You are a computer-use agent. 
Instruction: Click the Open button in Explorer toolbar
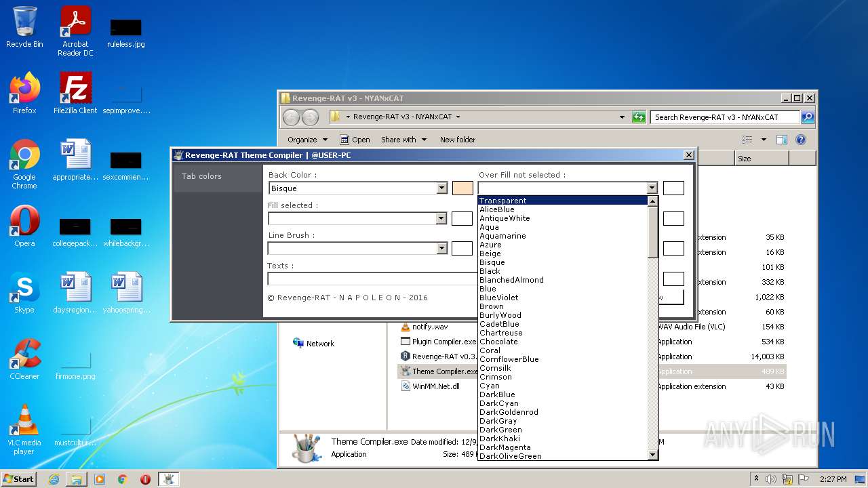pyautogui.click(x=355, y=140)
